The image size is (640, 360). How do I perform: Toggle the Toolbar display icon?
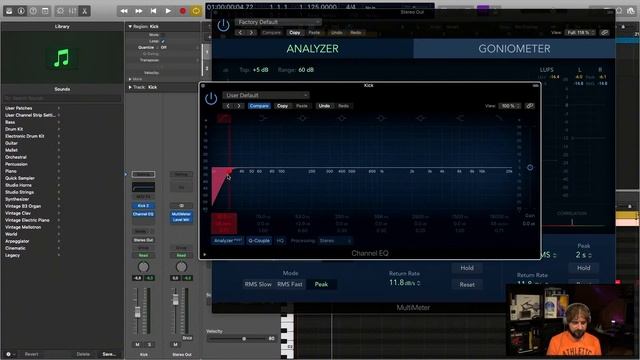pos(45,11)
